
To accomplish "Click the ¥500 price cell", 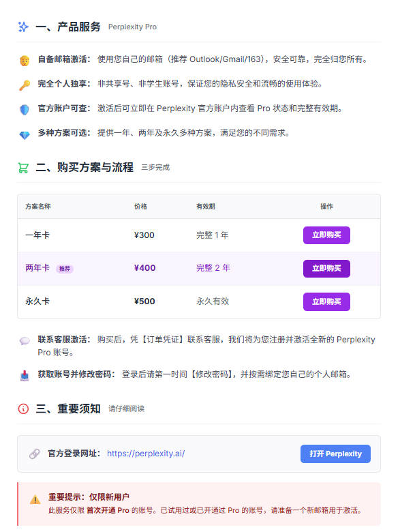I will click(144, 301).
